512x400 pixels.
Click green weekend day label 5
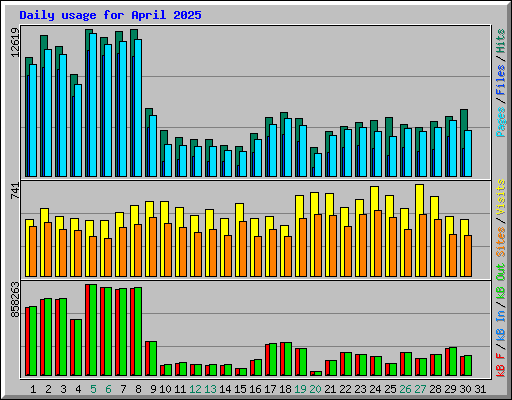93,389
